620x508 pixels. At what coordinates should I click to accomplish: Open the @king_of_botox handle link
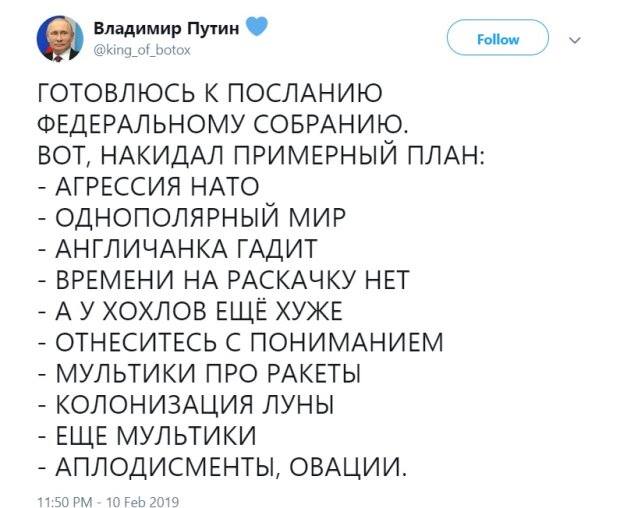coord(142,51)
